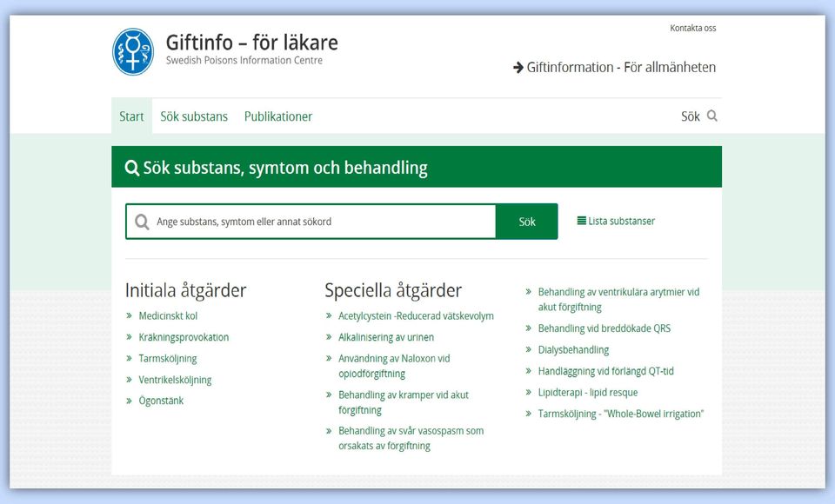Open the Start tab
Image resolution: width=835 pixels, height=504 pixels.
click(131, 116)
